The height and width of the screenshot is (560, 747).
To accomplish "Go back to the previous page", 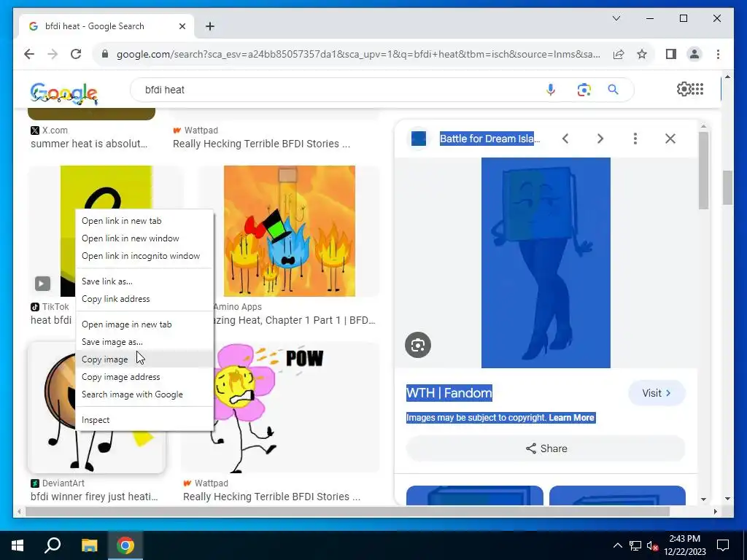I will [x=29, y=54].
